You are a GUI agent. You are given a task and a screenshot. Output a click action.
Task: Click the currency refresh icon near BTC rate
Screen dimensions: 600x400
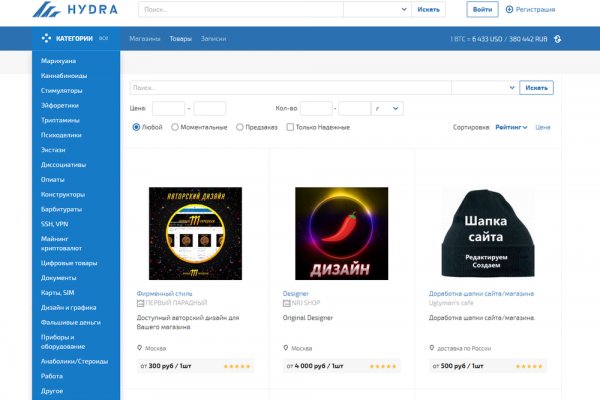[557, 39]
